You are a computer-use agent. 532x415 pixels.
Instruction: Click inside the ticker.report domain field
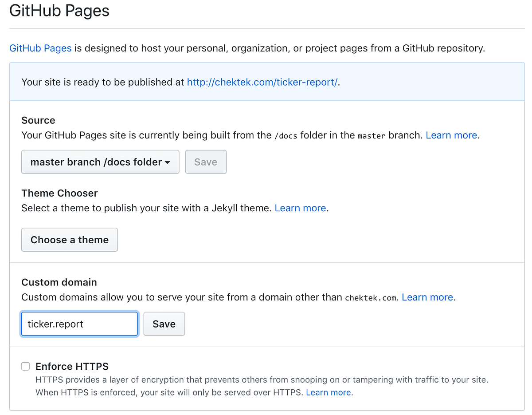click(x=79, y=324)
